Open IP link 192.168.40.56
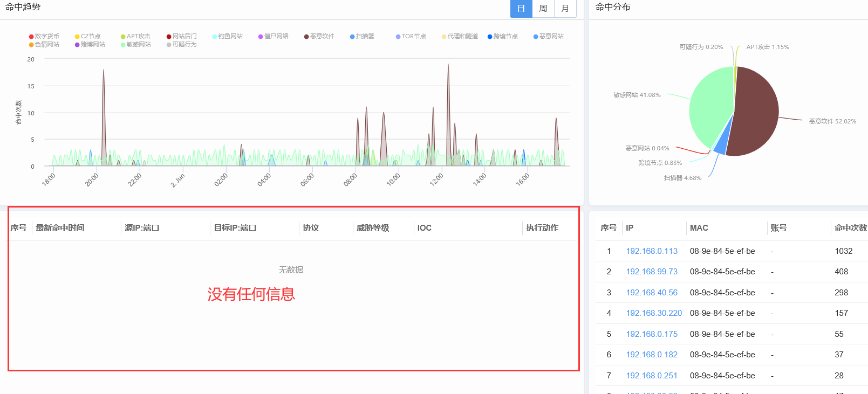The image size is (868, 394). point(652,293)
